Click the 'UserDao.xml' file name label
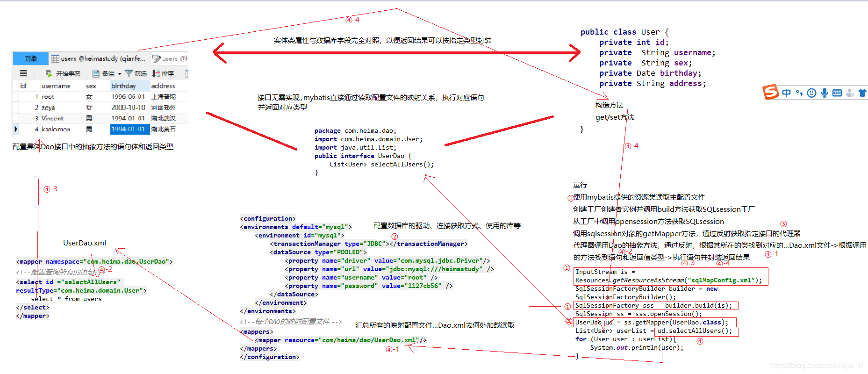The width and height of the screenshot is (868, 374). (x=85, y=243)
